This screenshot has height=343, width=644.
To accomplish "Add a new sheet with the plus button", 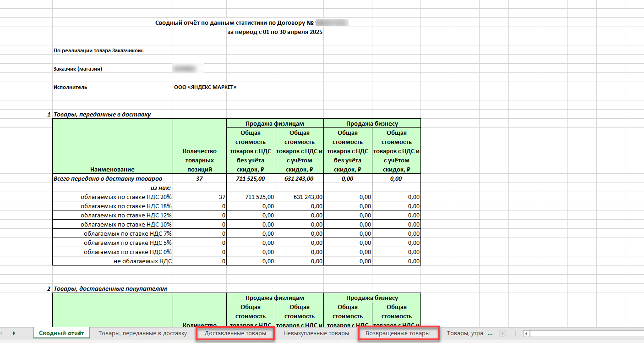I will pyautogui.click(x=502, y=333).
